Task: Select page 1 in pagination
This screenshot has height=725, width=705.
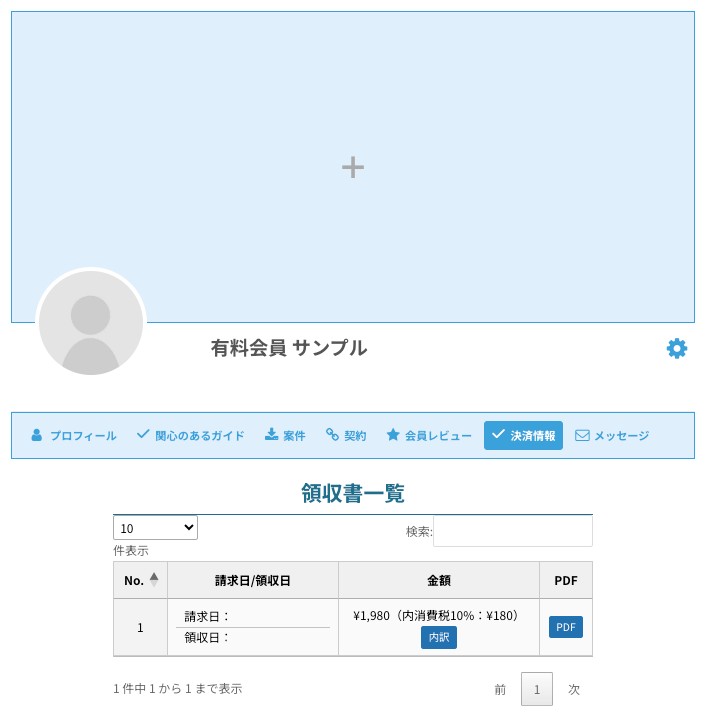Action: 537,689
